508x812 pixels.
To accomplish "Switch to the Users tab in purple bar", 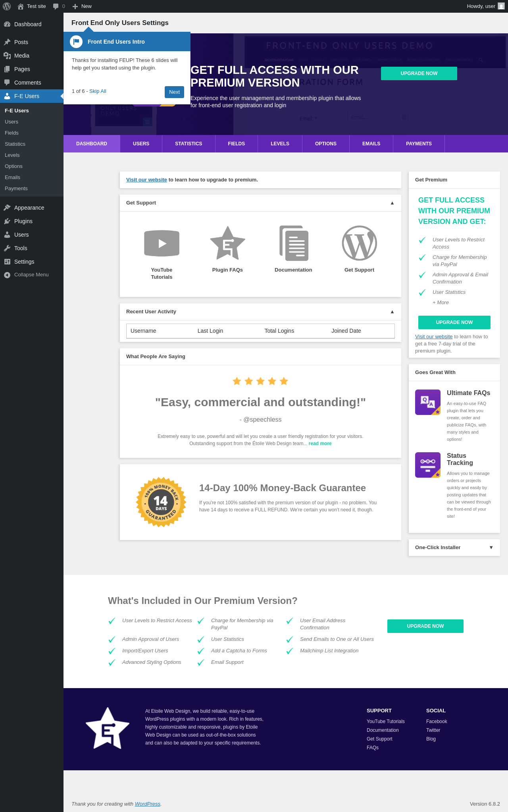I will tap(141, 144).
